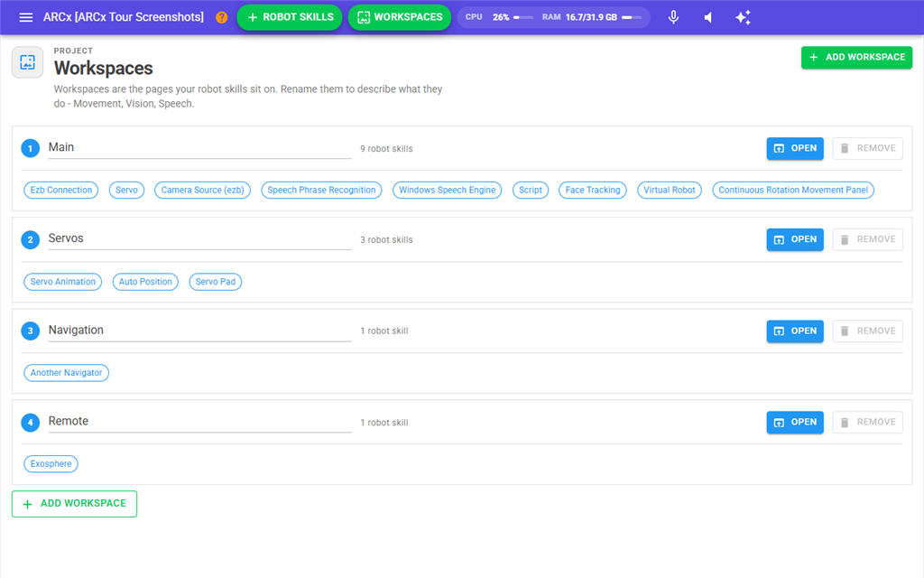Edit the Navigation workspace name field
The width and height of the screenshot is (924, 578).
(x=199, y=331)
